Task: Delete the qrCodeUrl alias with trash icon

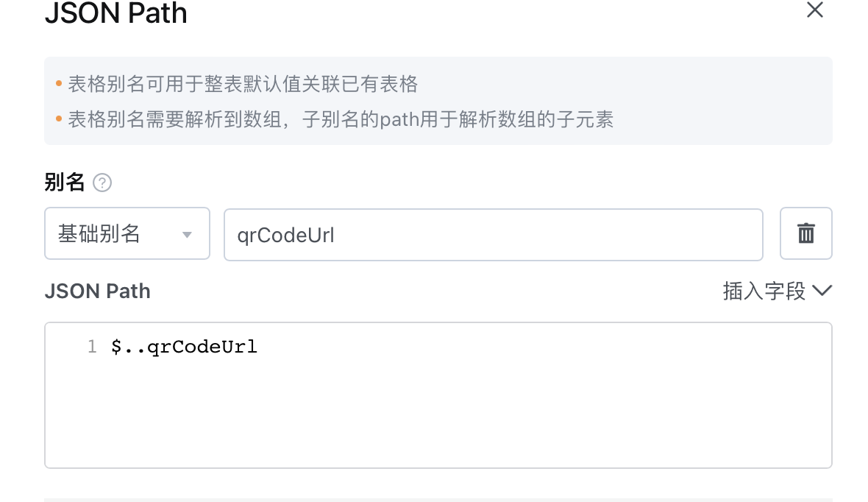Action: tap(806, 233)
